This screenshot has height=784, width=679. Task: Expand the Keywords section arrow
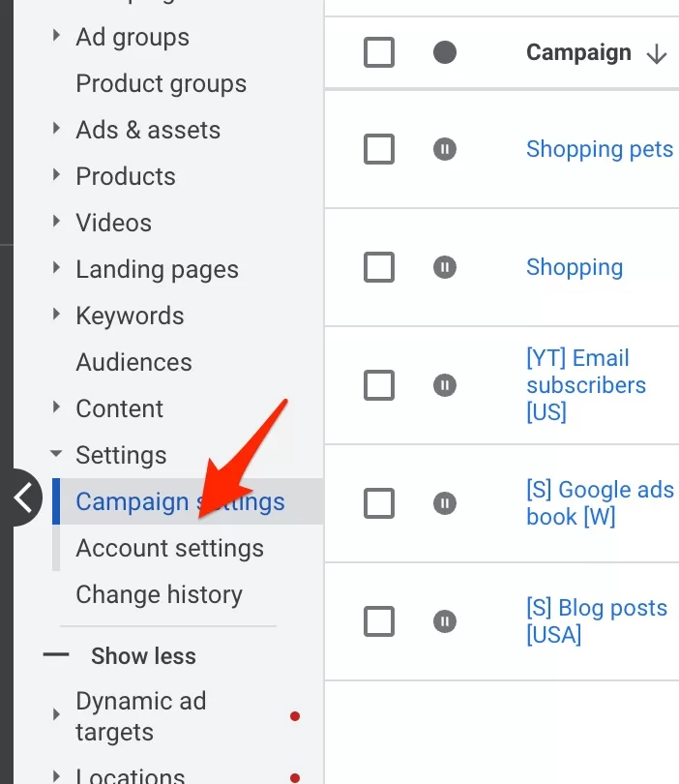coord(56,314)
